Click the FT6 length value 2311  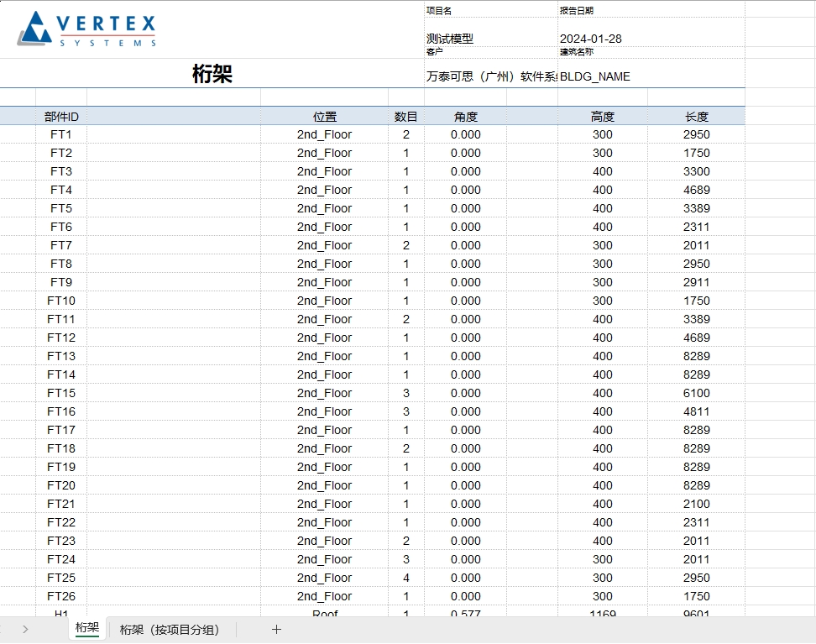point(696,227)
